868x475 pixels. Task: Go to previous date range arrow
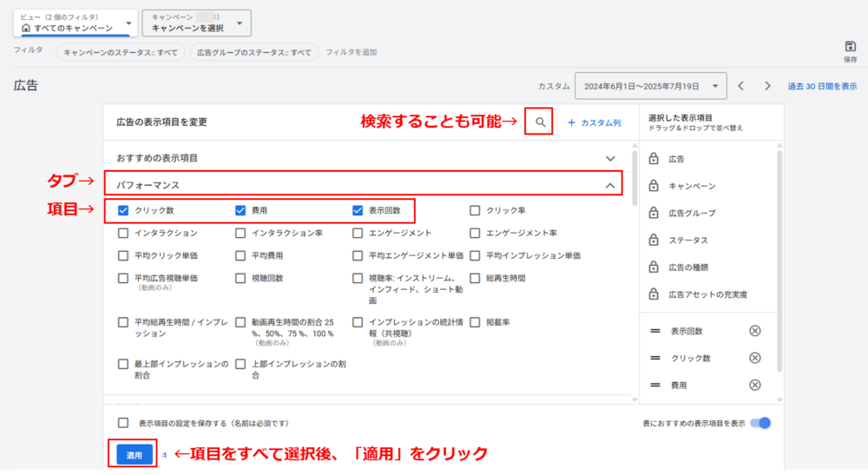740,86
